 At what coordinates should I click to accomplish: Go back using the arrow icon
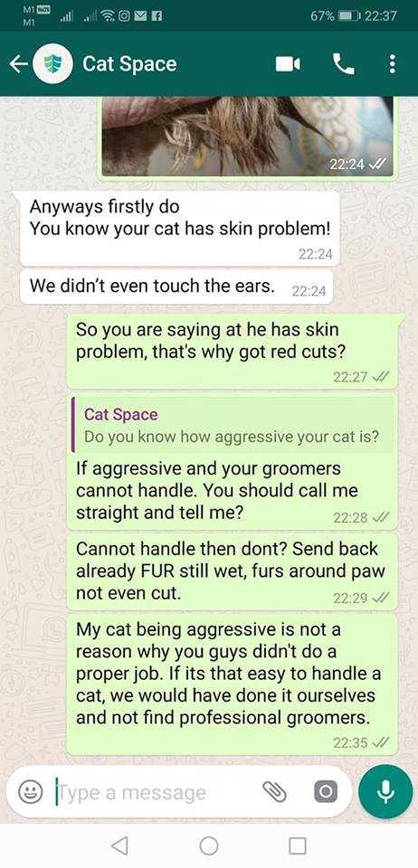coord(18,64)
